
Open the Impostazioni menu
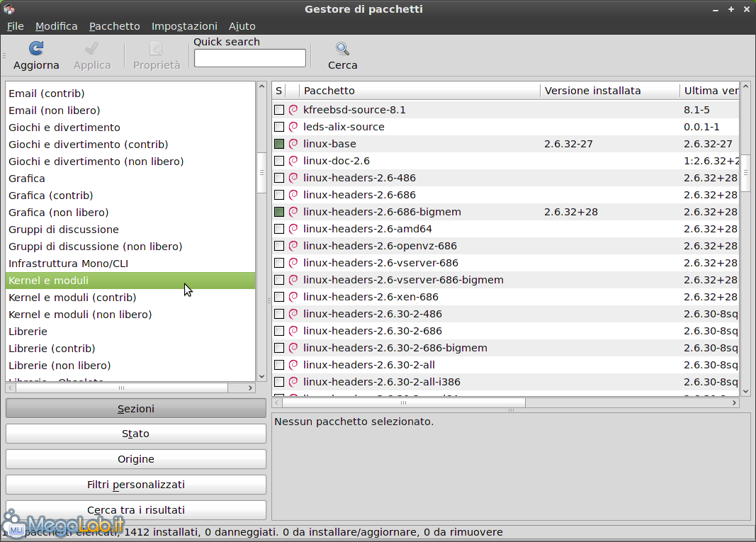(x=184, y=26)
